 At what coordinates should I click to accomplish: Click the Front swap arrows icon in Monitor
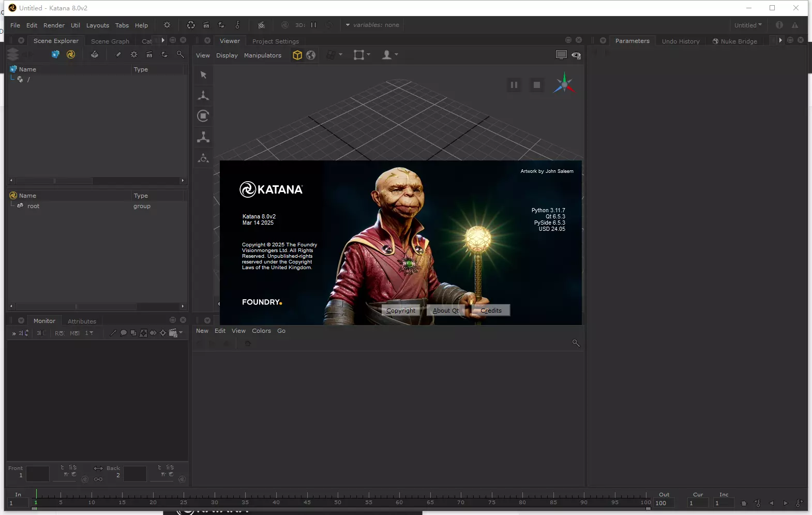click(x=98, y=468)
